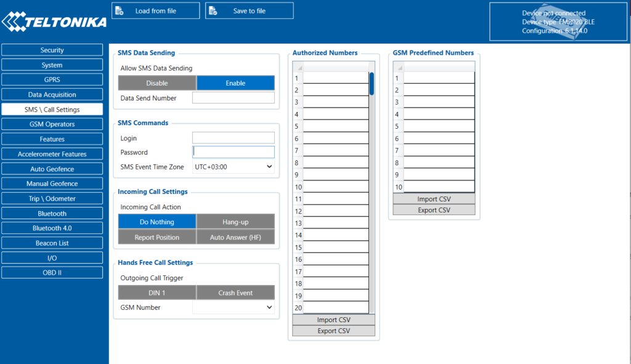Open the I/O section

point(52,258)
